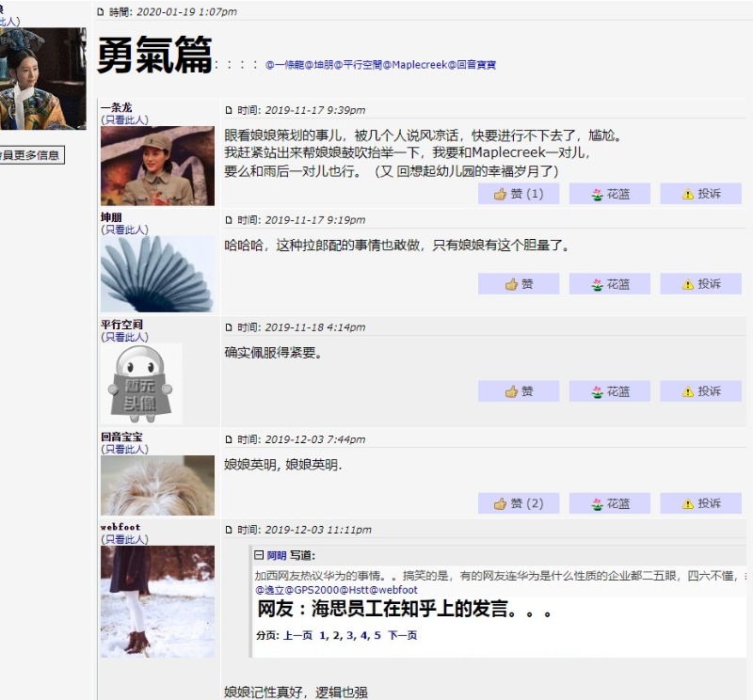This screenshot has height=700, width=753.
Task: Collapse the 阿明 写道 quote box
Action: coord(259,555)
